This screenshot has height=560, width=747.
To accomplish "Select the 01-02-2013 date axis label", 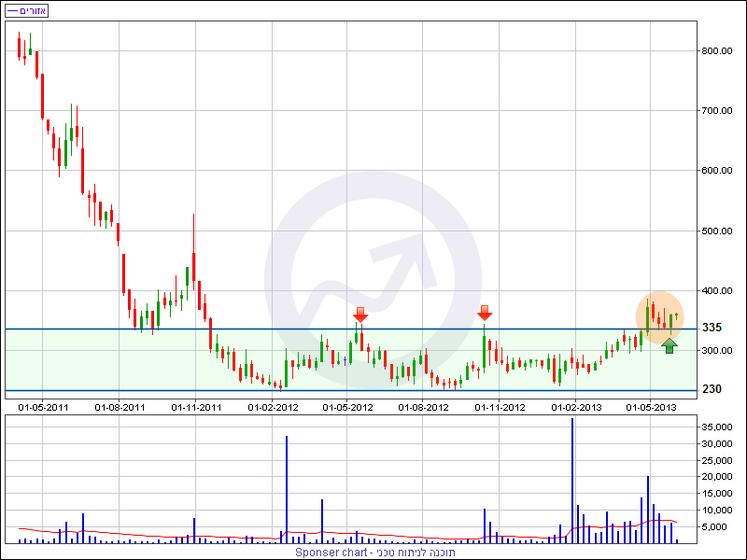I will pos(576,407).
